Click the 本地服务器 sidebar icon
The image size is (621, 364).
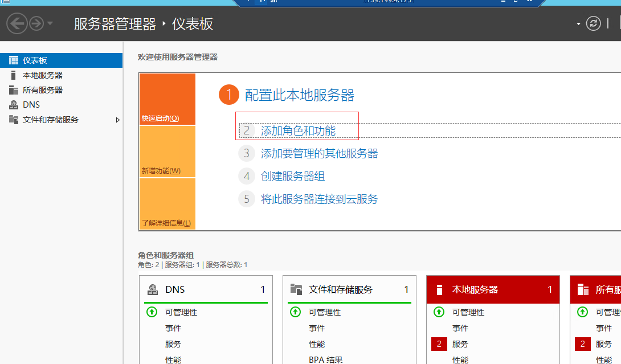tap(14, 75)
